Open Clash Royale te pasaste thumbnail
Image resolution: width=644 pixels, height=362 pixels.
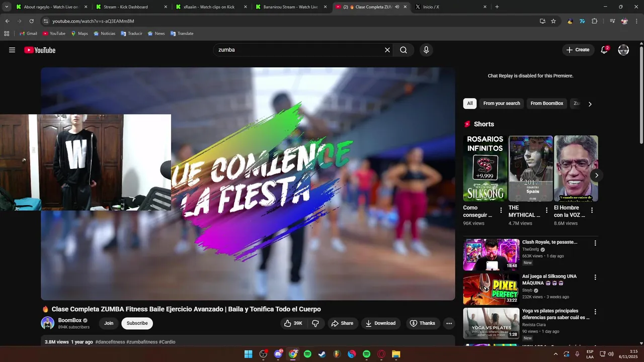pyautogui.click(x=491, y=254)
